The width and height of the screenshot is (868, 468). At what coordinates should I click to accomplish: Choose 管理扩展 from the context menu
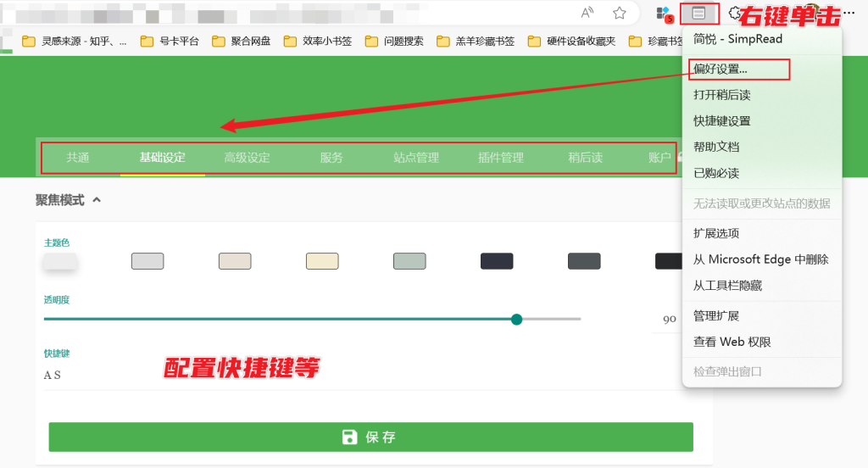pyautogui.click(x=762, y=315)
